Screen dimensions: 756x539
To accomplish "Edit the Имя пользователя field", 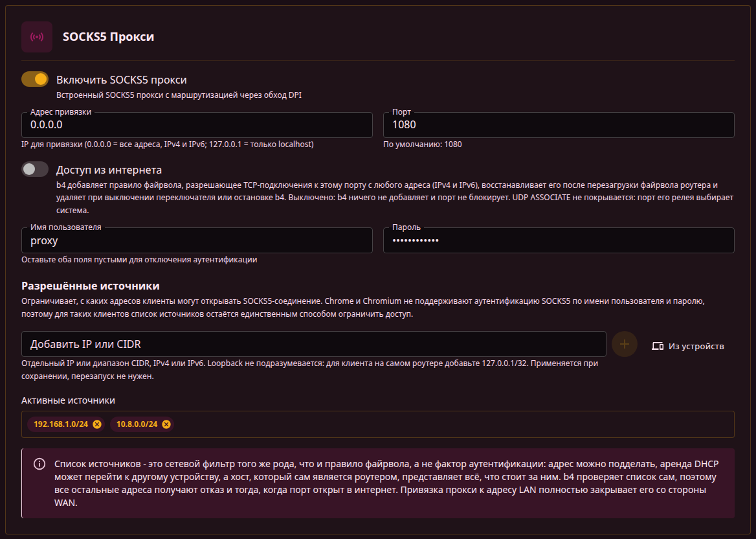I will (x=197, y=240).
